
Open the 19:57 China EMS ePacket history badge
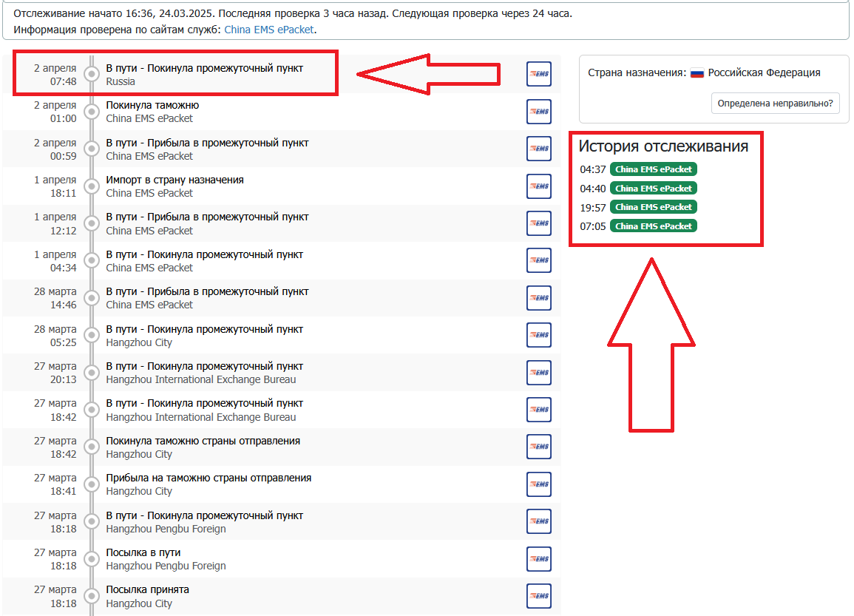pos(654,207)
